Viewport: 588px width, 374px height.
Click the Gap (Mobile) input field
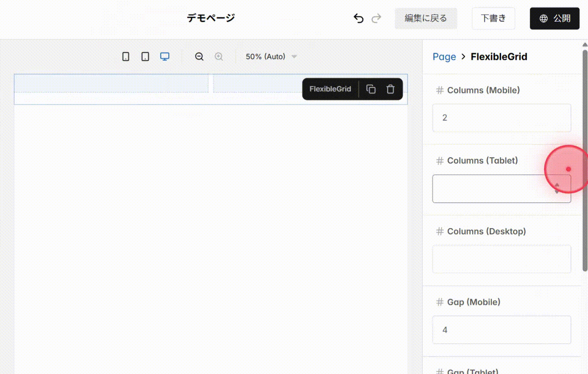(501, 330)
